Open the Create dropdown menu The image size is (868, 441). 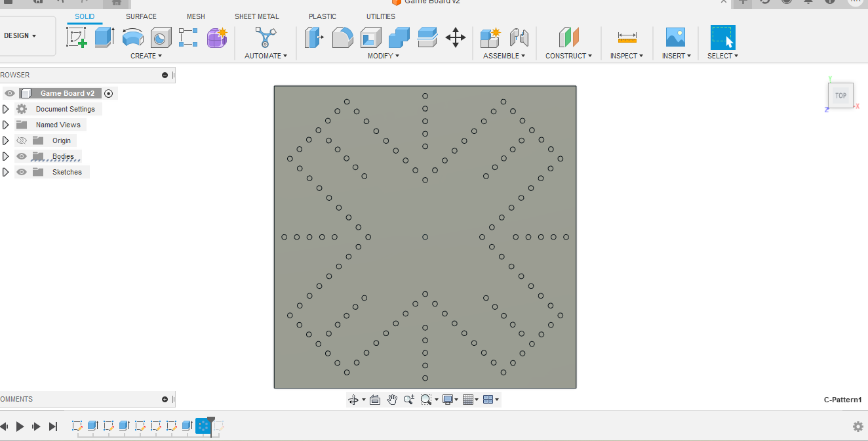point(146,56)
